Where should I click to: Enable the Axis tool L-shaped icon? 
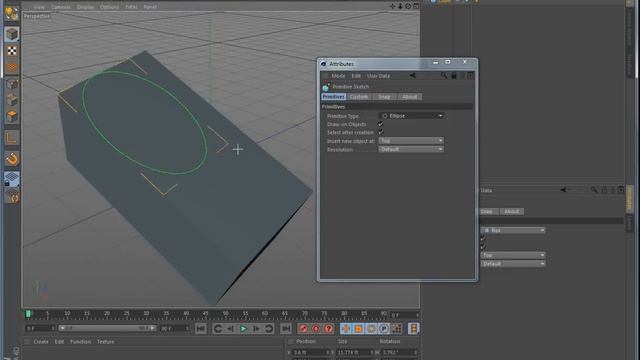pyautogui.click(x=12, y=138)
